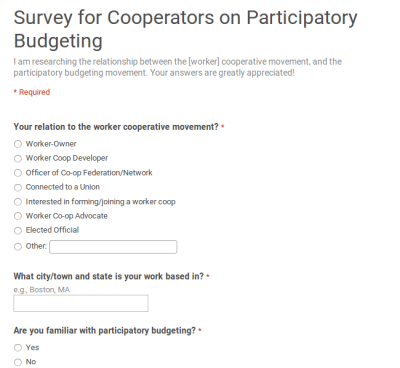Select Interested in forming/joining a worker coop
This screenshot has width=400, height=368.
coord(18,202)
